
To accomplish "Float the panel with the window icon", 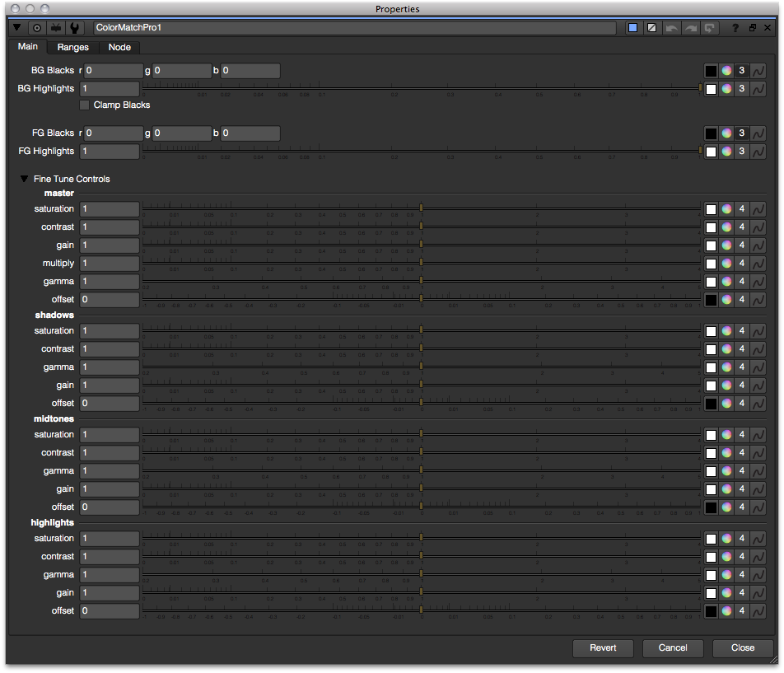I will pos(752,28).
